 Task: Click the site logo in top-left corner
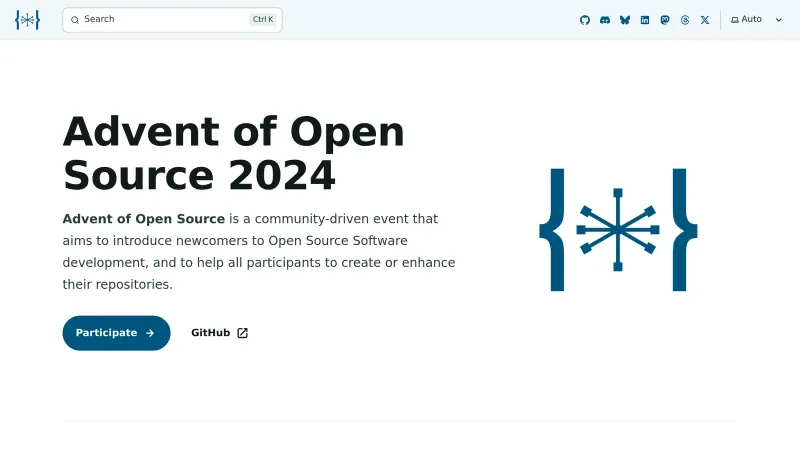click(x=28, y=20)
